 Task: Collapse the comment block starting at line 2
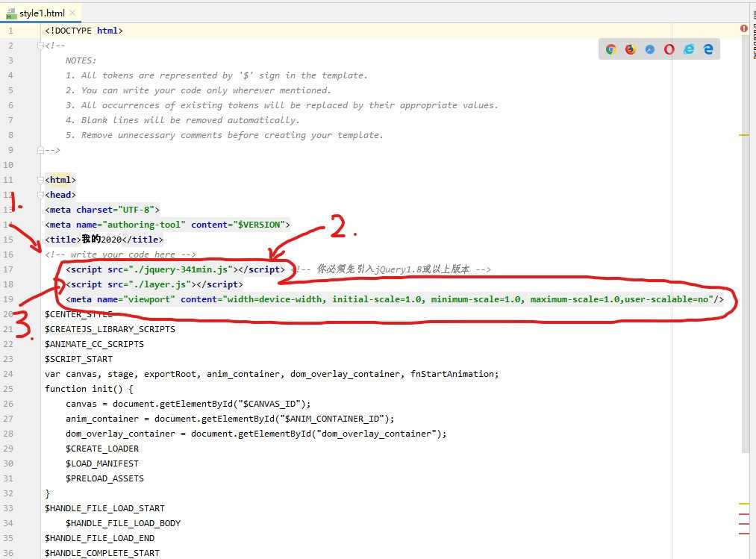[x=40, y=46]
